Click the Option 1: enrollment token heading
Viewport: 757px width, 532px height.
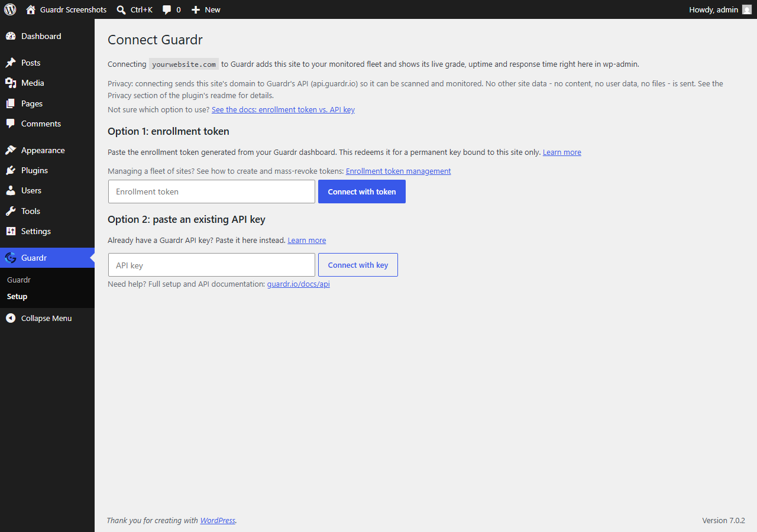pyautogui.click(x=169, y=131)
